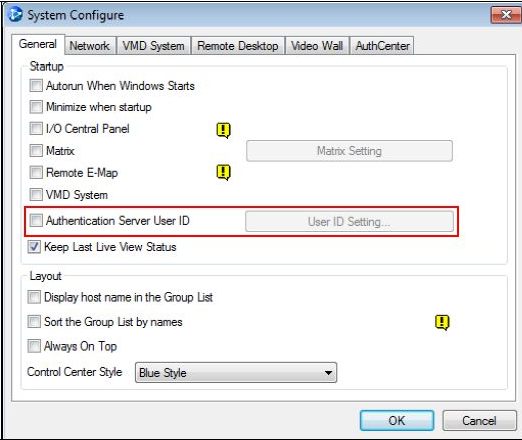Enable Autorun When Windows Starts

pos(36,85)
